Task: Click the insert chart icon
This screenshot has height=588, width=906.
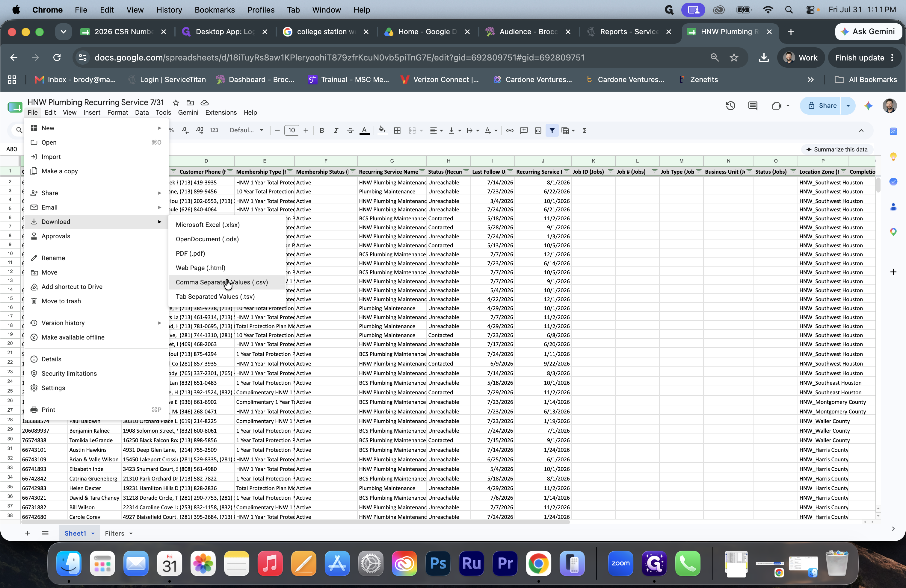Action: [538, 131]
